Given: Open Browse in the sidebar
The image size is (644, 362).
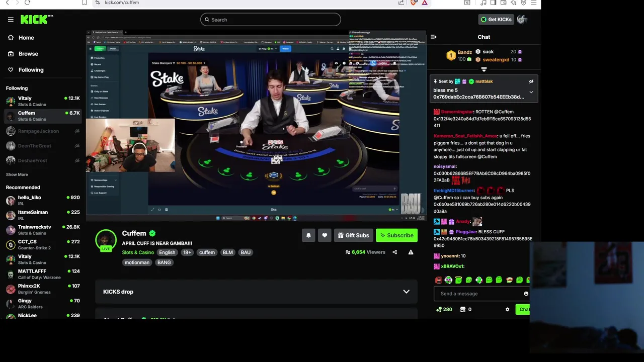Looking at the screenshot, I should point(23,54).
